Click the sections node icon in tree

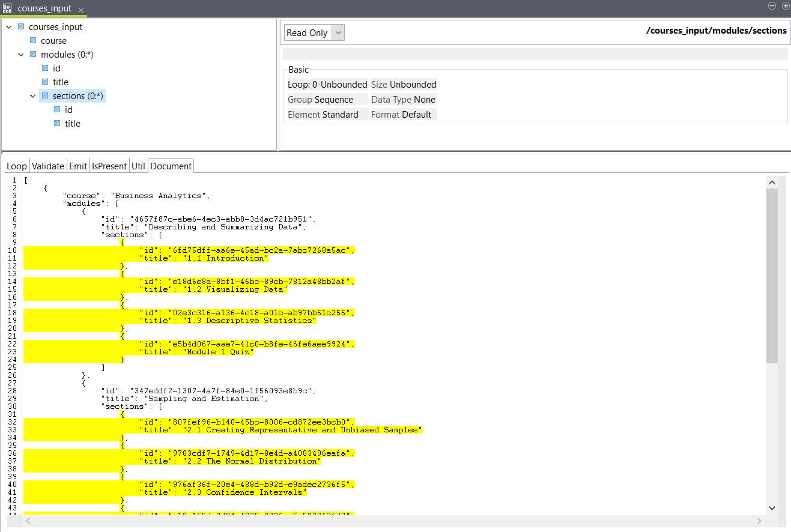(x=45, y=96)
